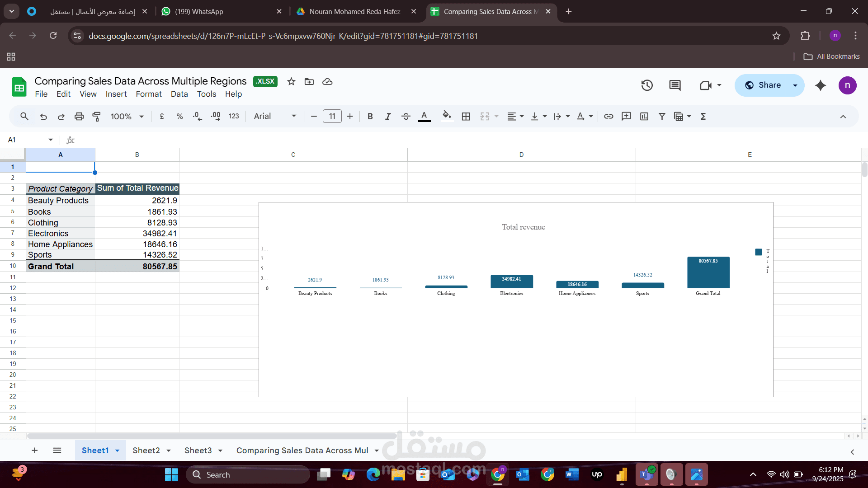Open the Insert menu

(116, 94)
